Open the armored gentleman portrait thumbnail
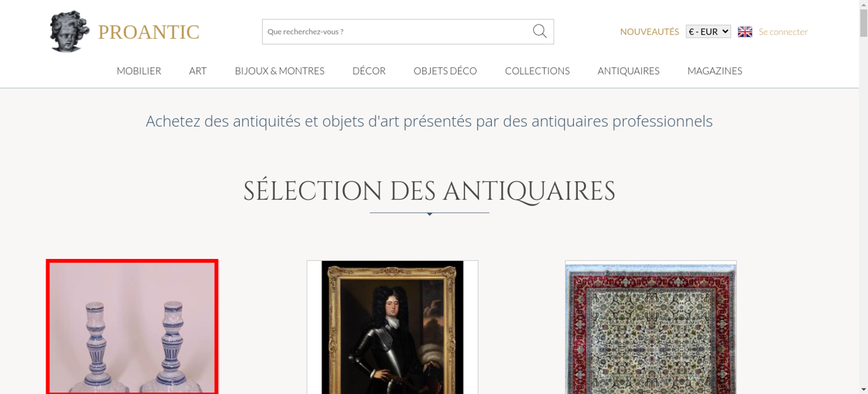Viewport: 868px width, 394px height. [392, 327]
